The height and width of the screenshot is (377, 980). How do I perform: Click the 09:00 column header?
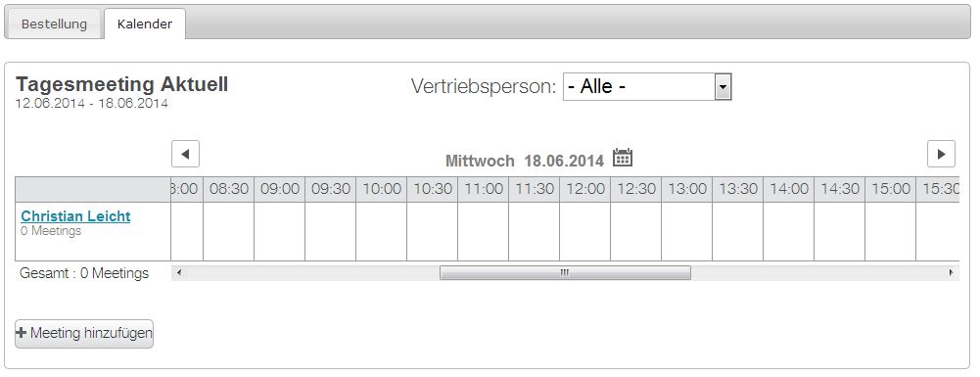[x=279, y=189]
